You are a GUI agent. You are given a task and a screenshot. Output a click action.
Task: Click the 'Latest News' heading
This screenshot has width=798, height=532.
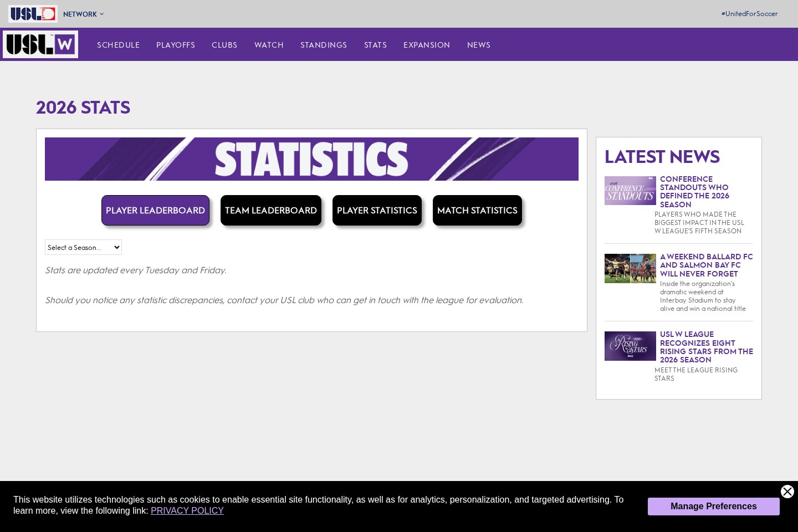pyautogui.click(x=662, y=157)
